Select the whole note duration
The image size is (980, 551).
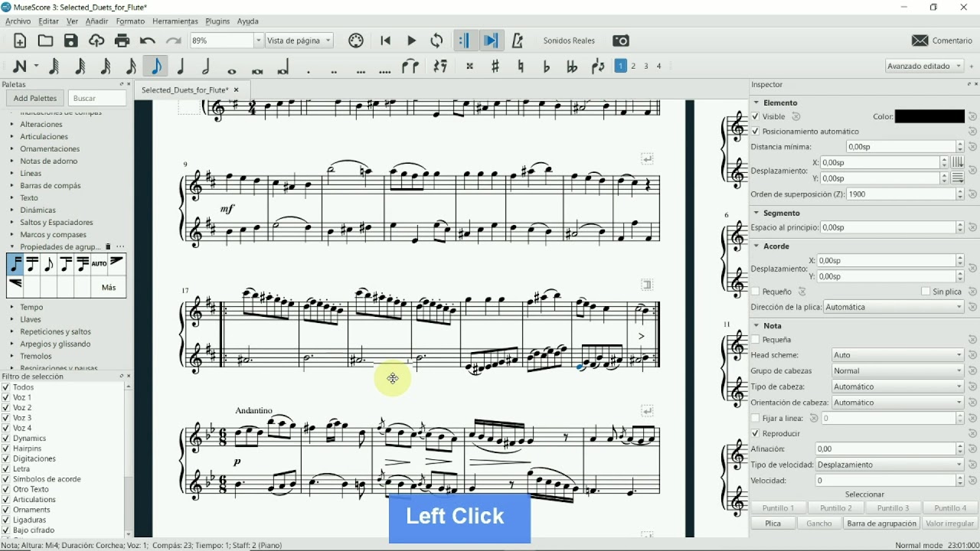(x=231, y=70)
